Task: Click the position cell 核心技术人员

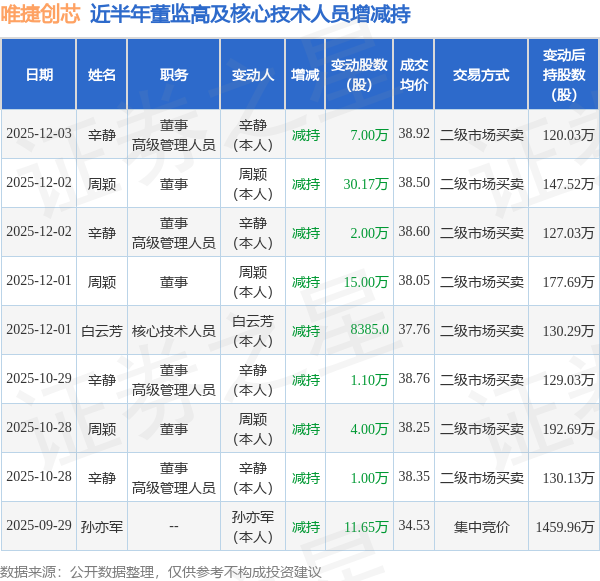Action: (x=174, y=331)
